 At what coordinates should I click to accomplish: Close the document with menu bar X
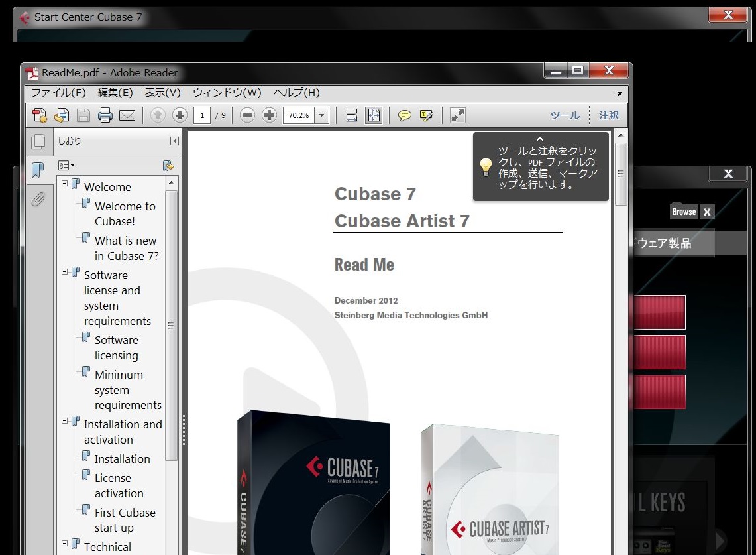point(620,93)
